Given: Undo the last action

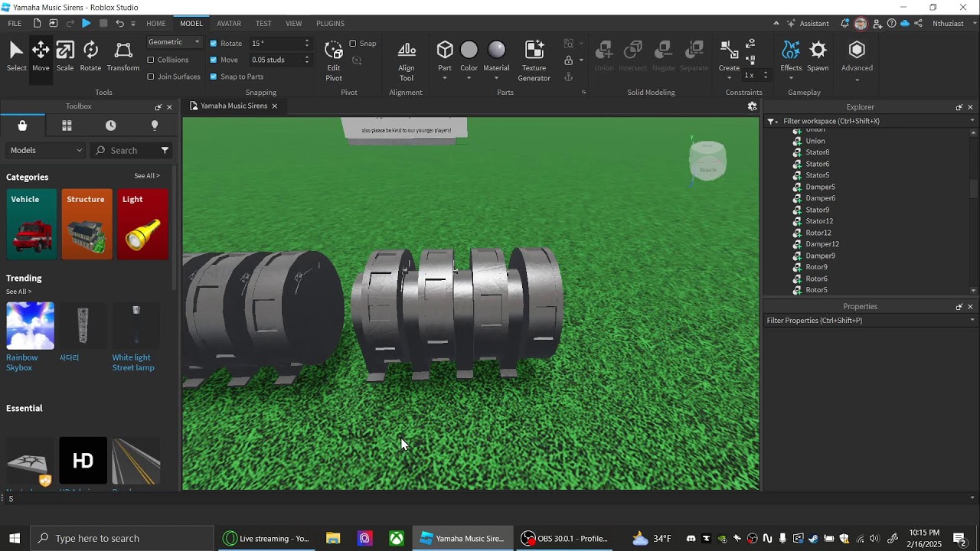Looking at the screenshot, I should (119, 24).
